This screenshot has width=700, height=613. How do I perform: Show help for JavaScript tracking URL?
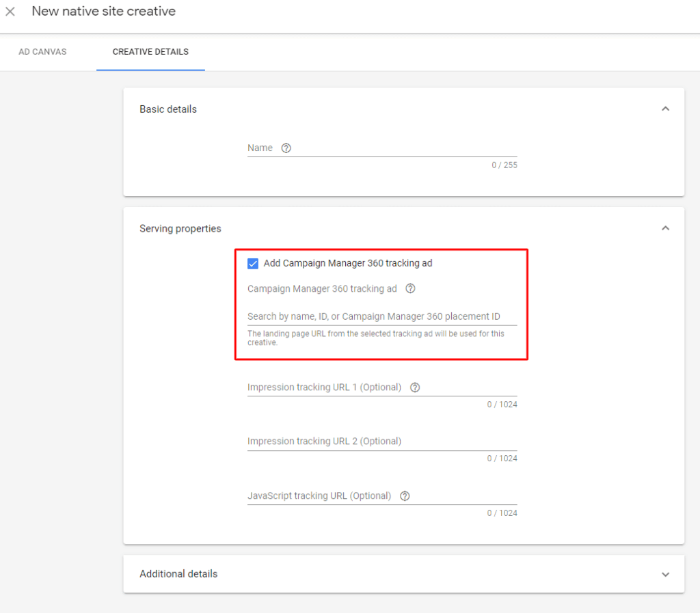tap(405, 496)
